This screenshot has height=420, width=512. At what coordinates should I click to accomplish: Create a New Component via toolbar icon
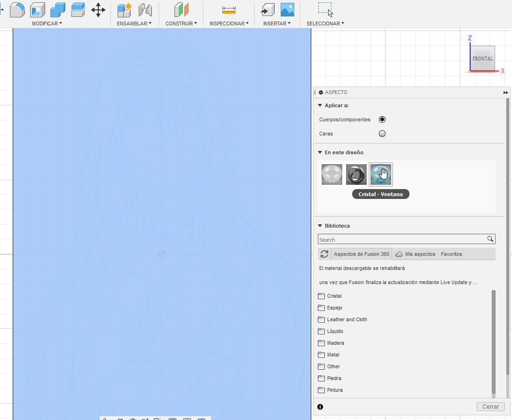125,10
